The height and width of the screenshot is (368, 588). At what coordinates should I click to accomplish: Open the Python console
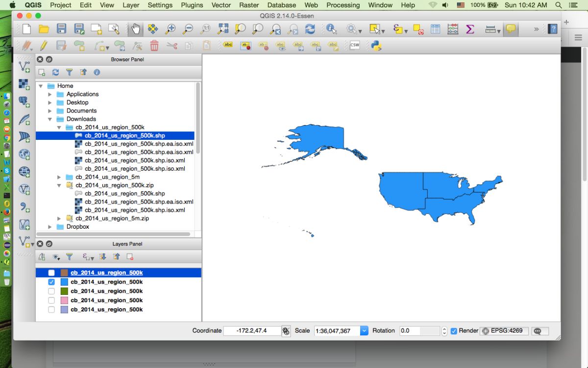pos(376,46)
